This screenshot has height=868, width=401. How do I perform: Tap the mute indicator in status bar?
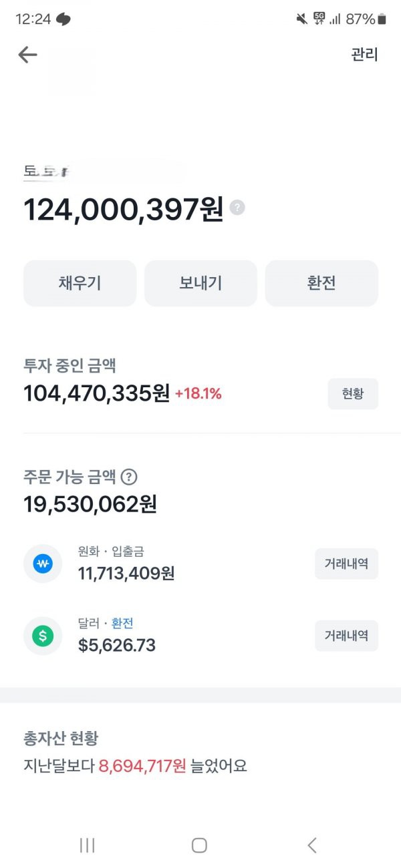(301, 19)
